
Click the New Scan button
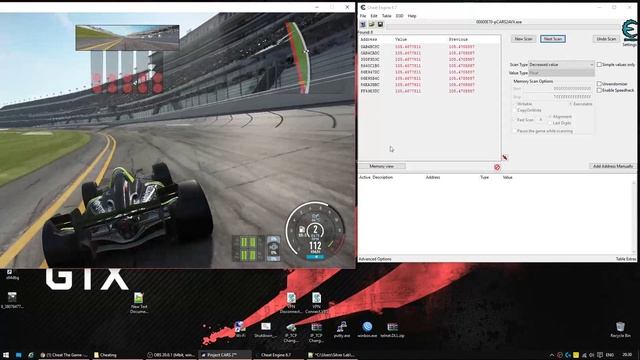[x=523, y=39]
